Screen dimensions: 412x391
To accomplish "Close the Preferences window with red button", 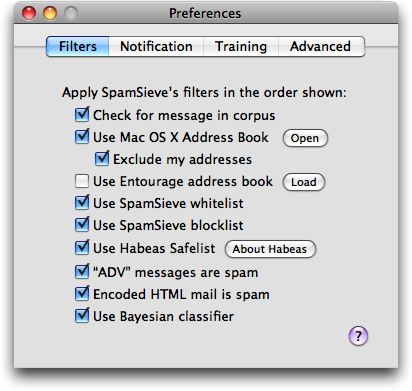I will pyautogui.click(x=29, y=13).
